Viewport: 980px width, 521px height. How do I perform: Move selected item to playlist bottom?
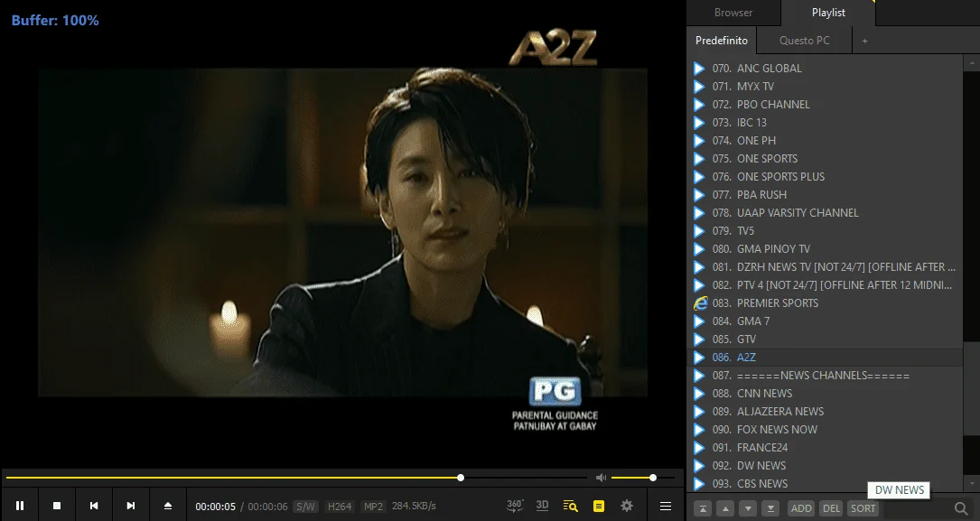pos(770,508)
